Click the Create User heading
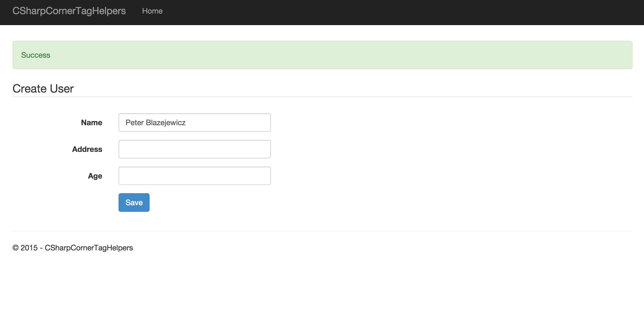The image size is (644, 313). [x=43, y=89]
